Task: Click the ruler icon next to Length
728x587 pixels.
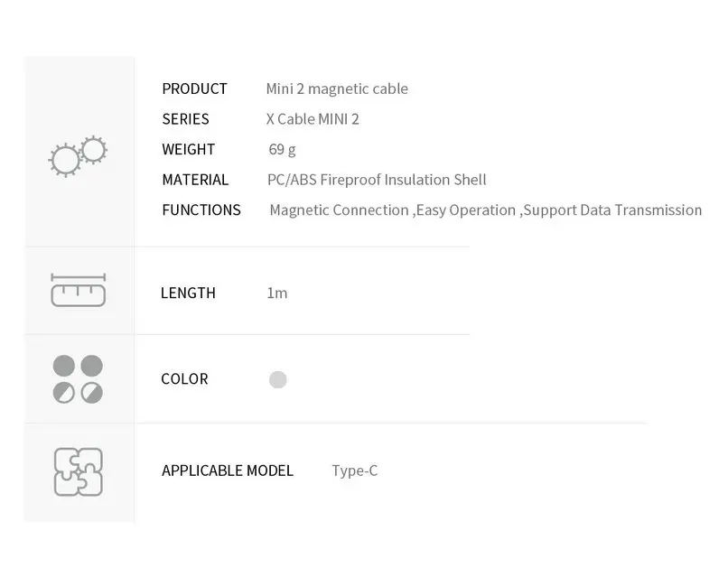Action: click(78, 290)
